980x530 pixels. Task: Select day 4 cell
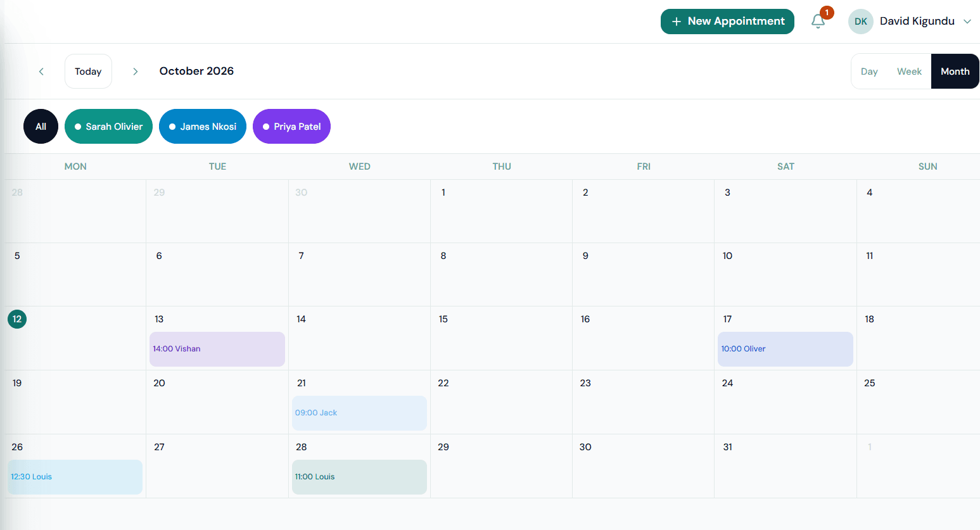(x=919, y=211)
